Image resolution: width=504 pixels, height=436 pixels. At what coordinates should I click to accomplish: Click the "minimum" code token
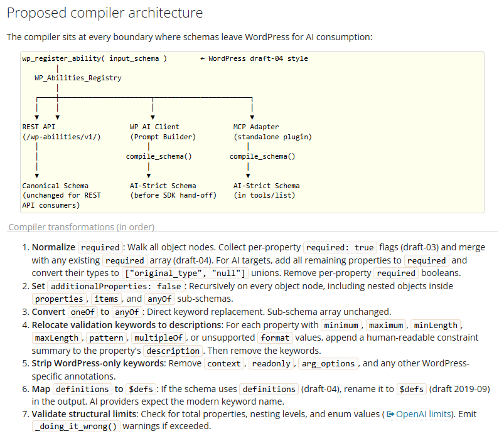point(341,326)
